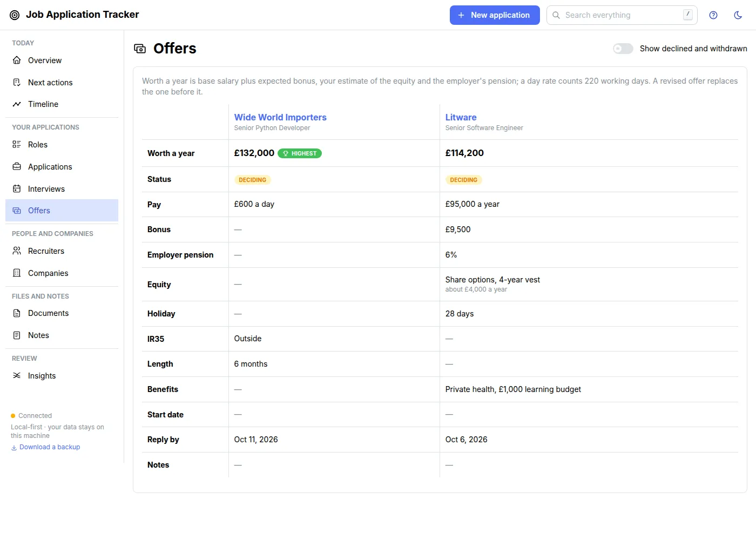Click the Insights icon

(x=17, y=375)
